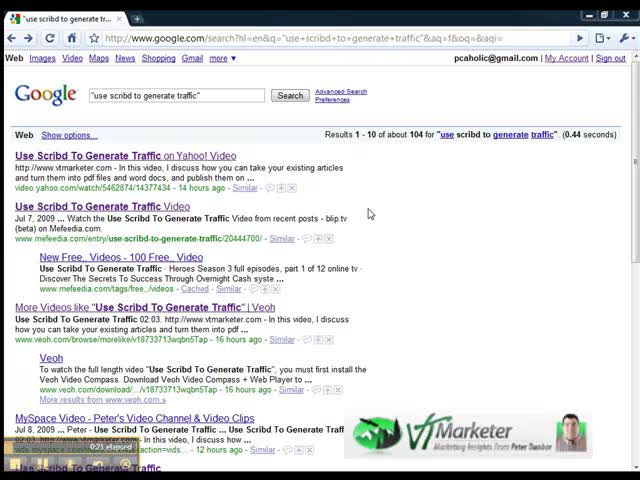Screen dimensions: 640x480
Task: Promote the veoh.com/download result
Action: [x=327, y=390]
